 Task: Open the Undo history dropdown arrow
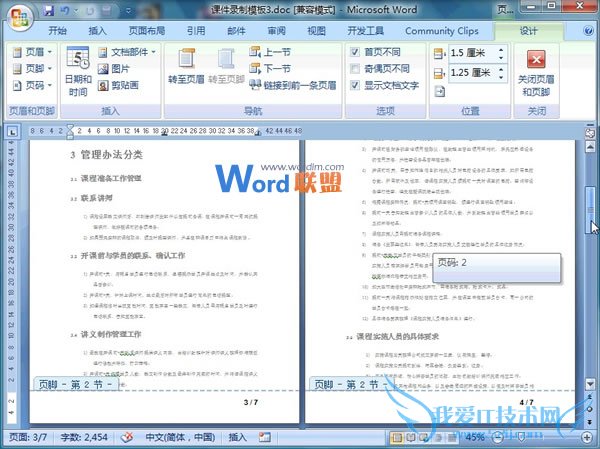[76, 11]
